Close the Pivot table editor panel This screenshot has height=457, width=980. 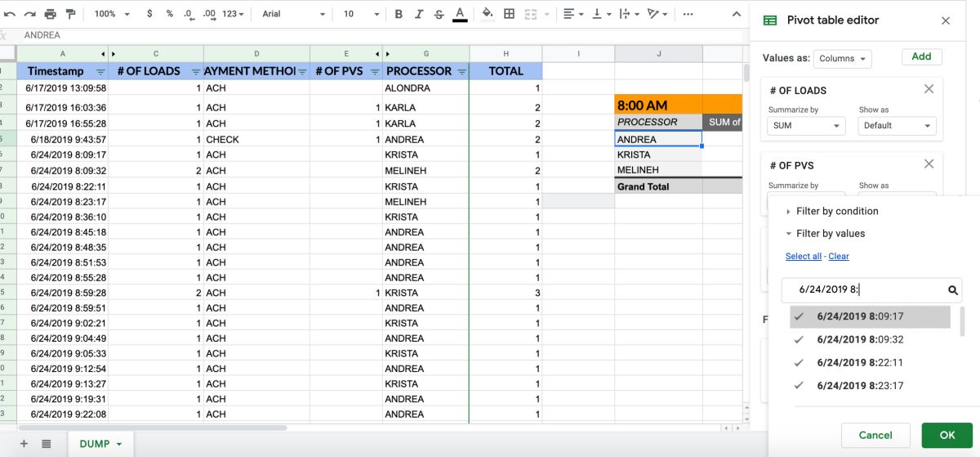pos(946,21)
